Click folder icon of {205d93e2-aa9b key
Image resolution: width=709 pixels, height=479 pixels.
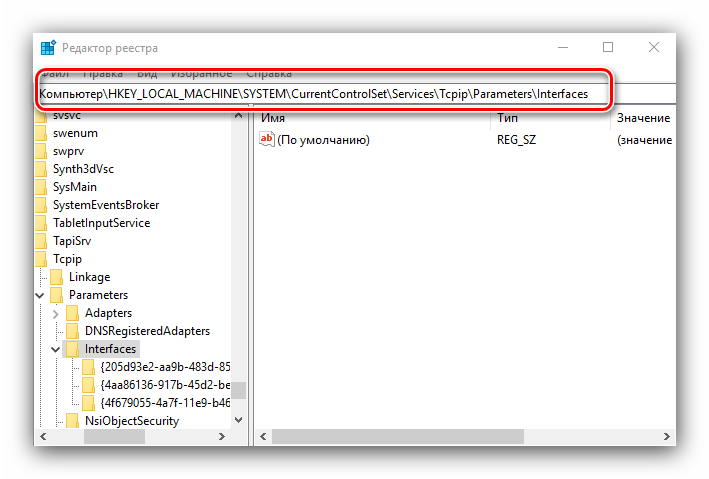[x=88, y=367]
